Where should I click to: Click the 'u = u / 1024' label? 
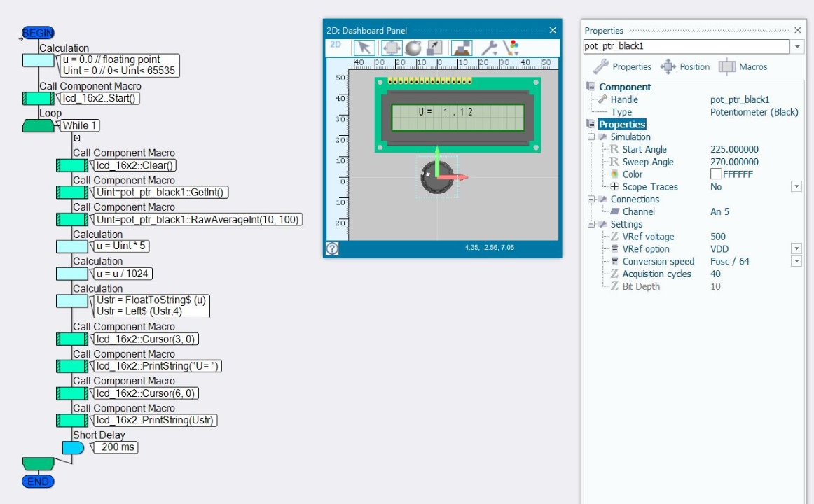122,274
